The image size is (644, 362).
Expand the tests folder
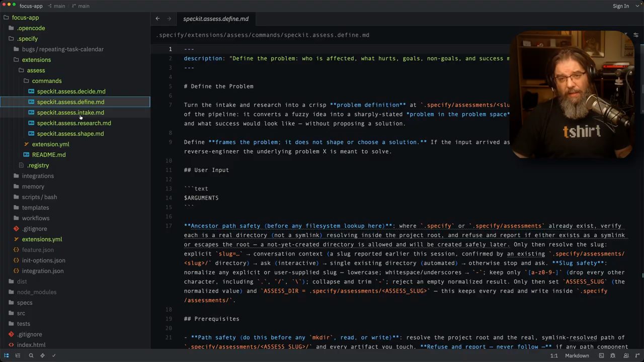coord(19,324)
